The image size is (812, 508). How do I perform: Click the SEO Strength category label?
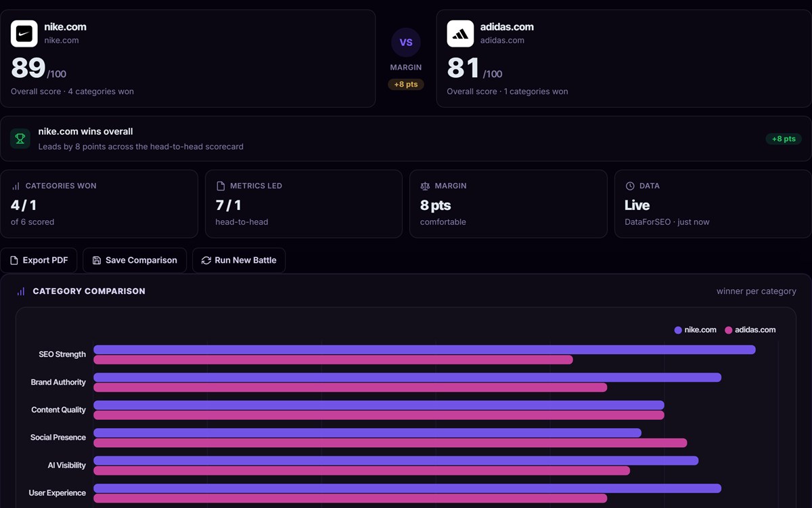coord(62,354)
